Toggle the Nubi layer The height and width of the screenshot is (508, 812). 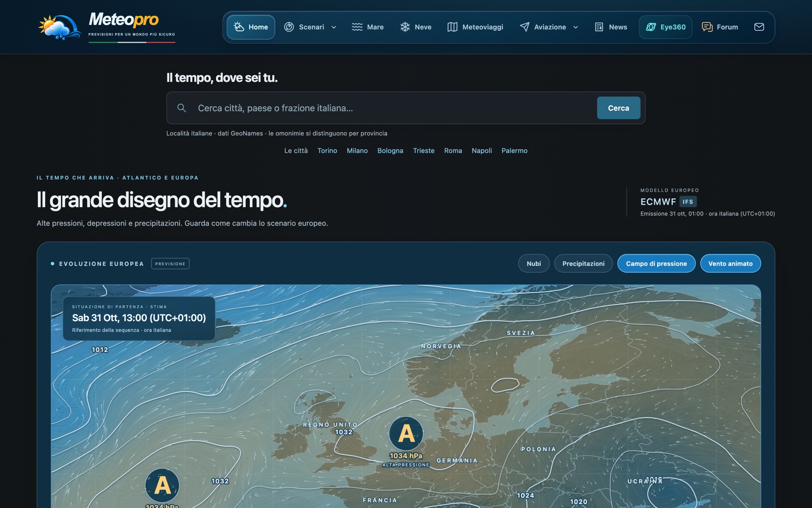[x=534, y=264]
